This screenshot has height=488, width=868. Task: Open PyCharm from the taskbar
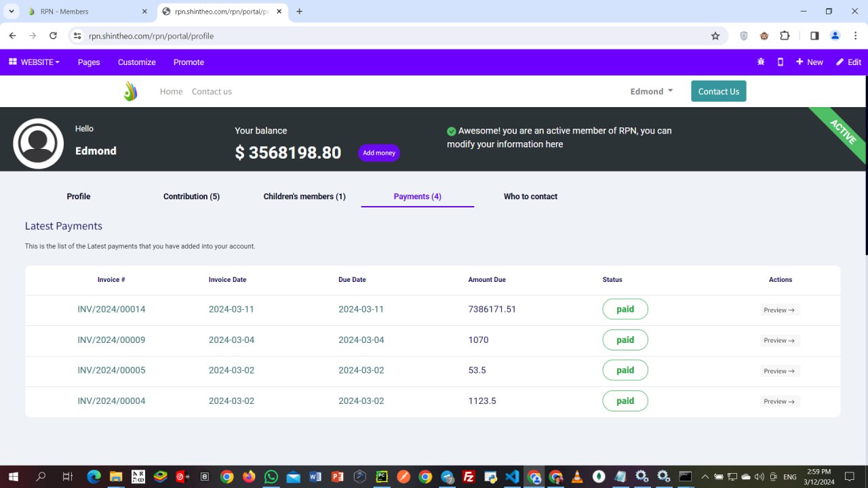(x=382, y=476)
